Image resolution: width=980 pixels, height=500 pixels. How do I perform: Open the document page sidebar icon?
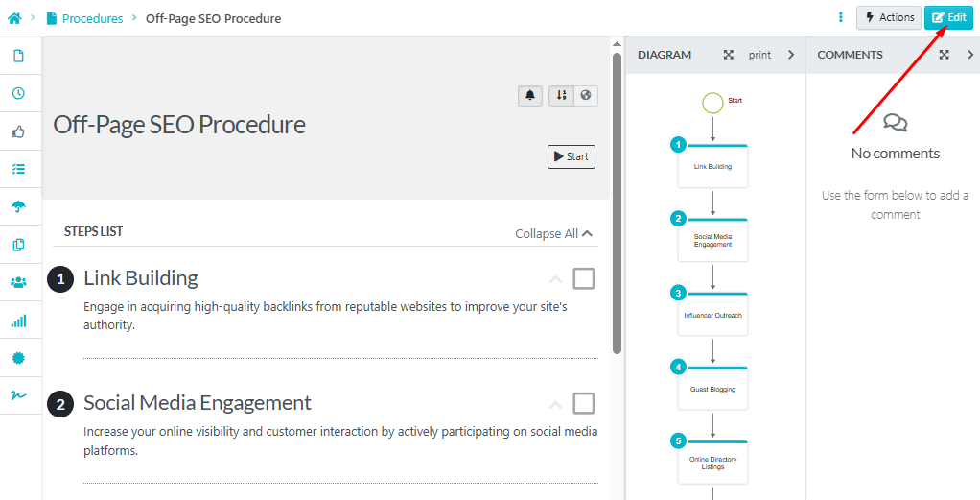[19, 56]
